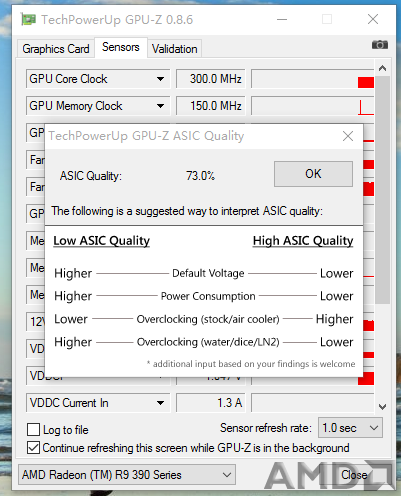Open the AMD Radeon R9 390 Series selector
Image resolution: width=401 pixels, height=496 pixels.
127,475
